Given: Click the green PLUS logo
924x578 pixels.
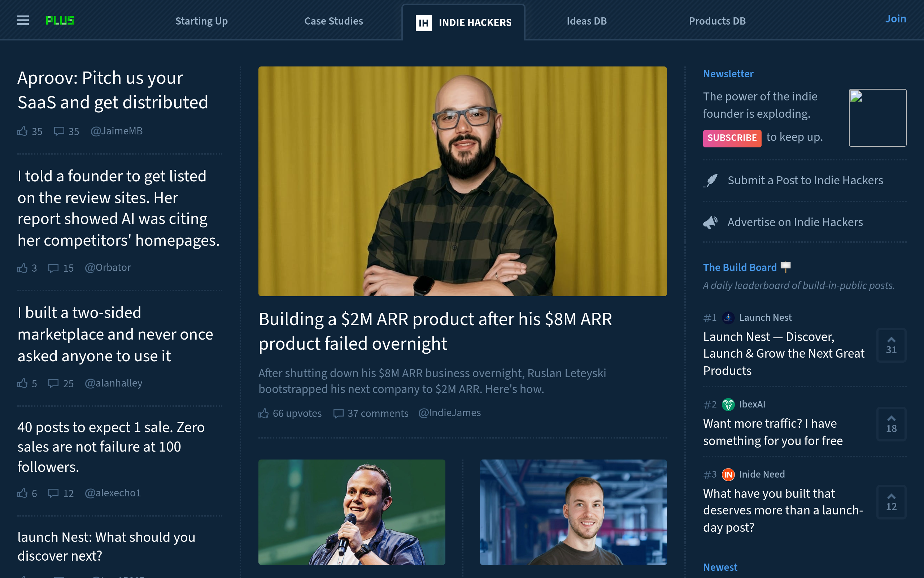Looking at the screenshot, I should [60, 20].
